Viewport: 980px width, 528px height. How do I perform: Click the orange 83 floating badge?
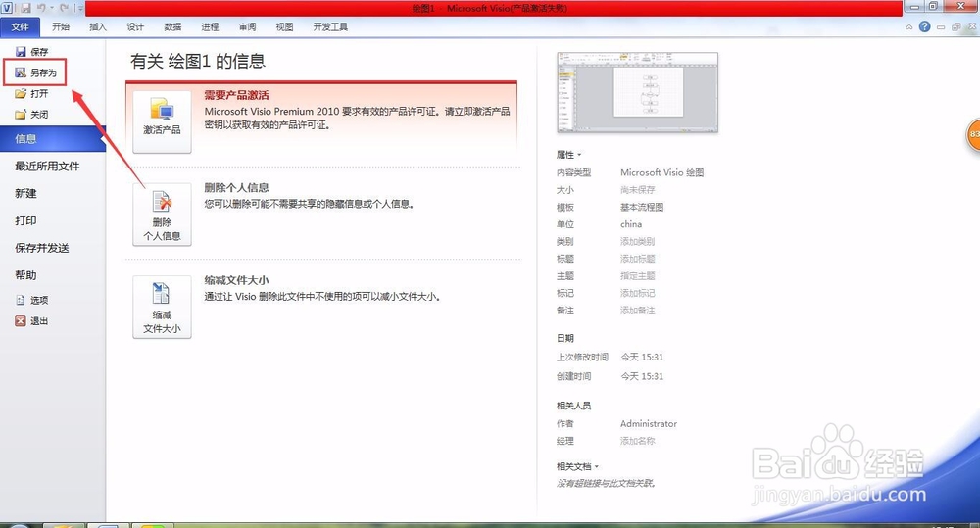[x=973, y=134]
